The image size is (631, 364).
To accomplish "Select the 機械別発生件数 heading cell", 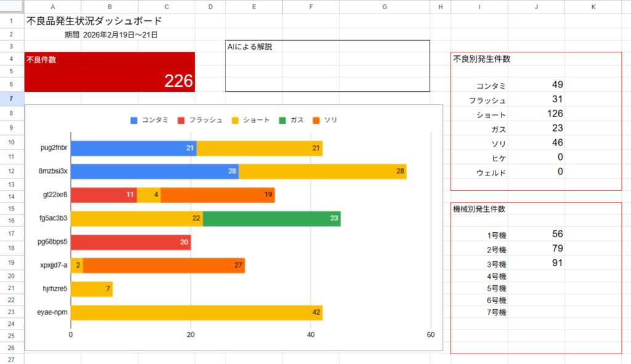I will 479,209.
